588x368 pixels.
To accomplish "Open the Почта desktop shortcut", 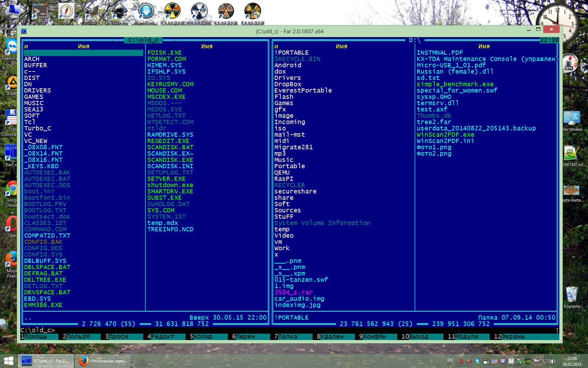I will click(66, 14).
